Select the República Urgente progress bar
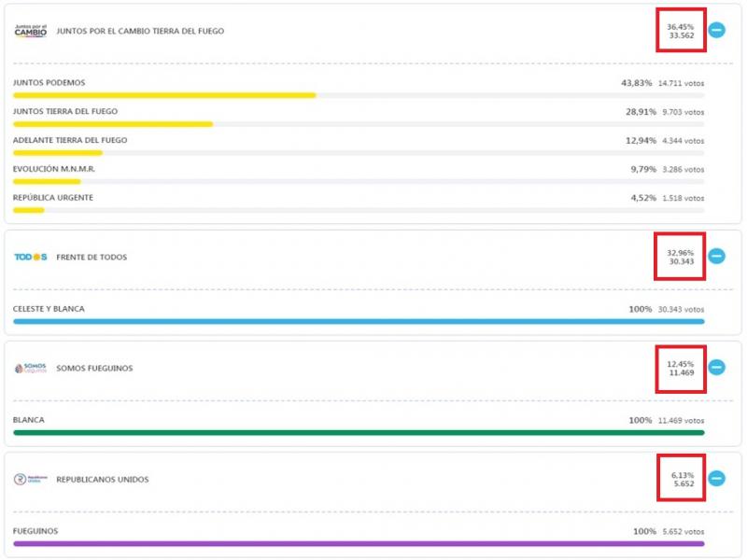The width and height of the screenshot is (747, 560). tap(359, 210)
